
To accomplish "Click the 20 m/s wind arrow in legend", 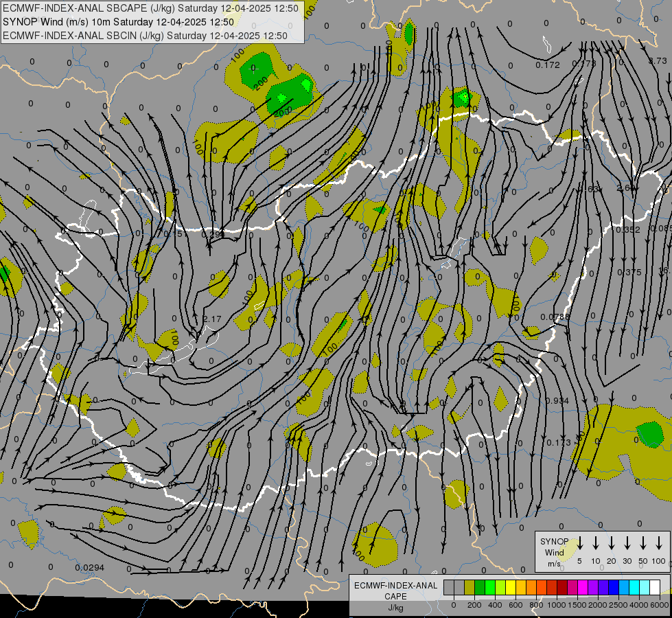I will coord(612,543).
